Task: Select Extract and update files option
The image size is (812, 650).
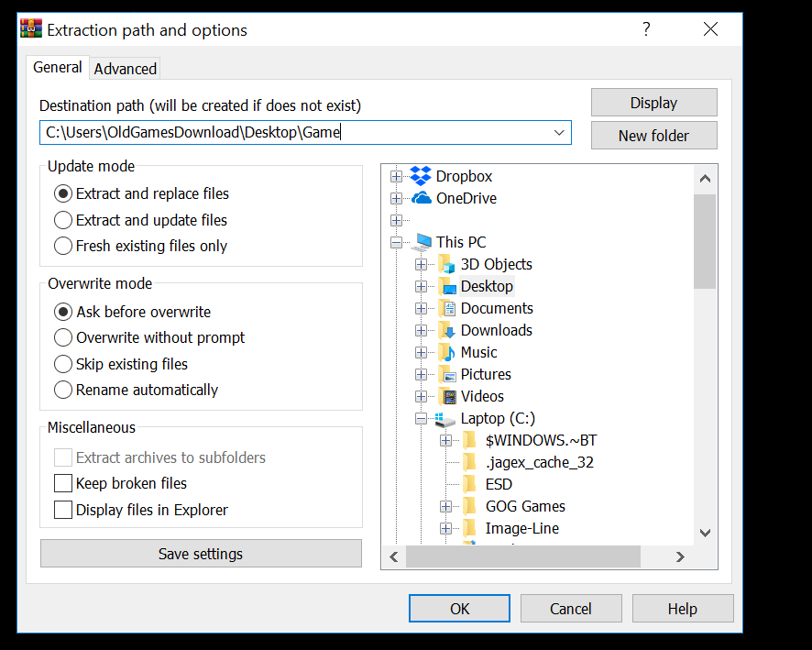Action: 63,220
